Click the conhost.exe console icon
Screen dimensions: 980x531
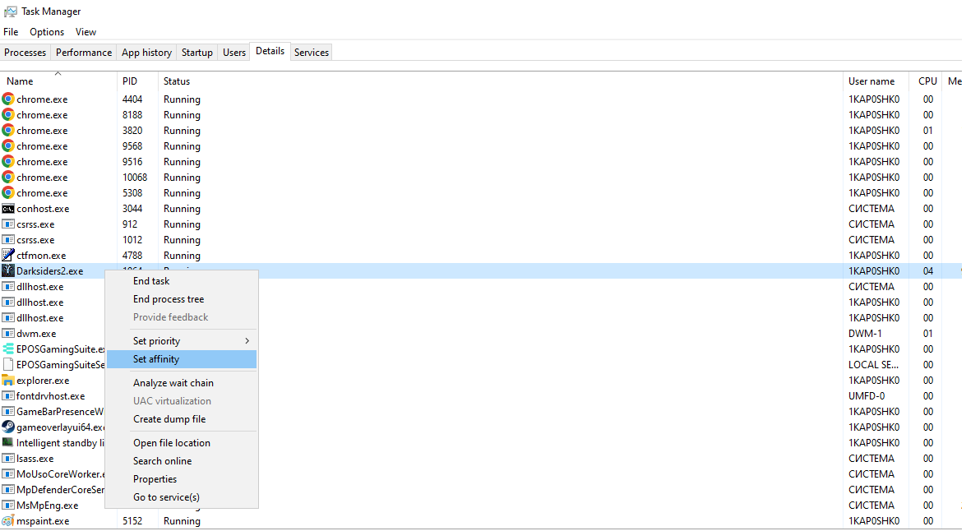(8, 209)
